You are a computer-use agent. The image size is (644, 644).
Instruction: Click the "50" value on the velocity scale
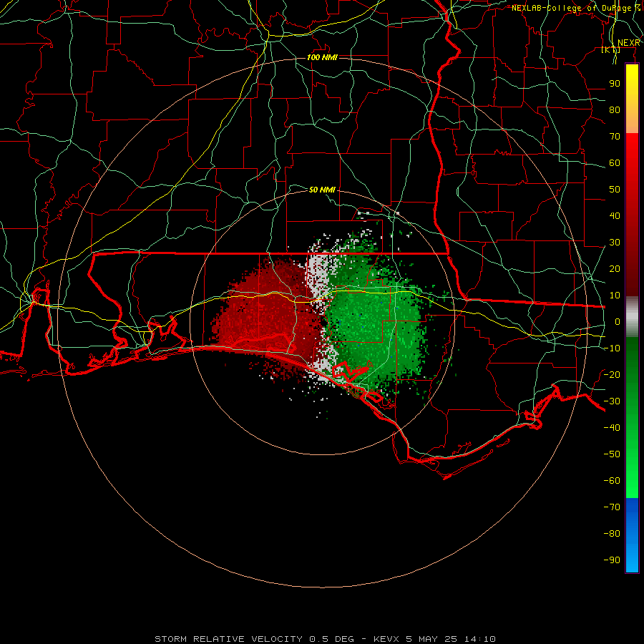coord(615,190)
